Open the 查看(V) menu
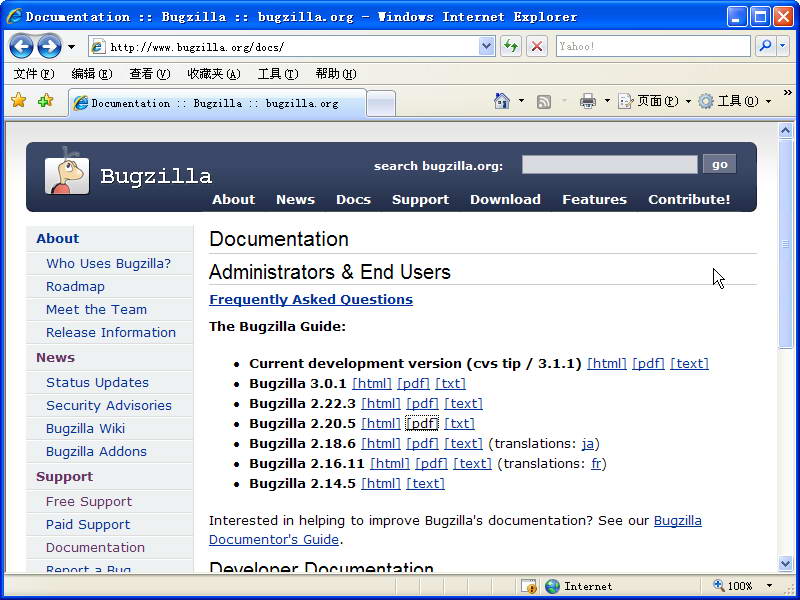This screenshot has height=600, width=800. tap(149, 74)
